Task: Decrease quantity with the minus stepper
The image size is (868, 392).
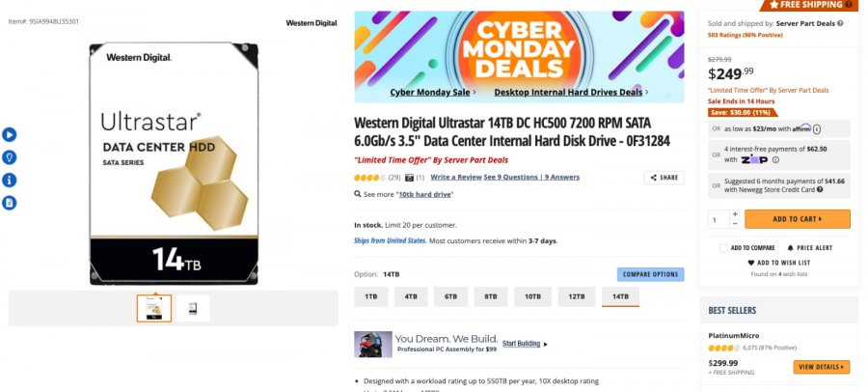Action: 735,223
